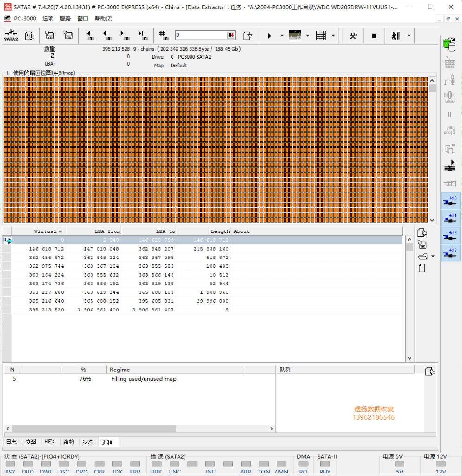Click the black stop button

pyautogui.click(x=374, y=36)
